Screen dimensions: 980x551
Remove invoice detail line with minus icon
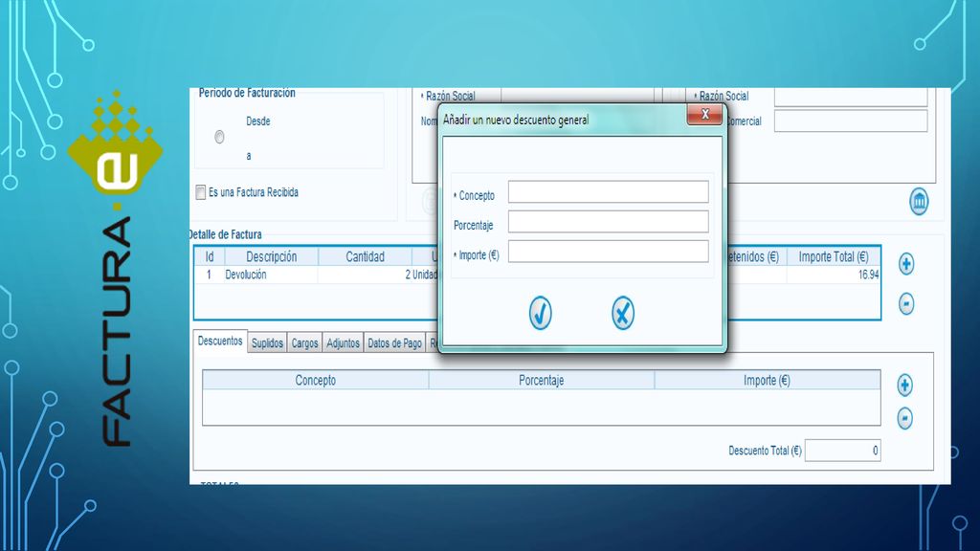[x=906, y=303]
